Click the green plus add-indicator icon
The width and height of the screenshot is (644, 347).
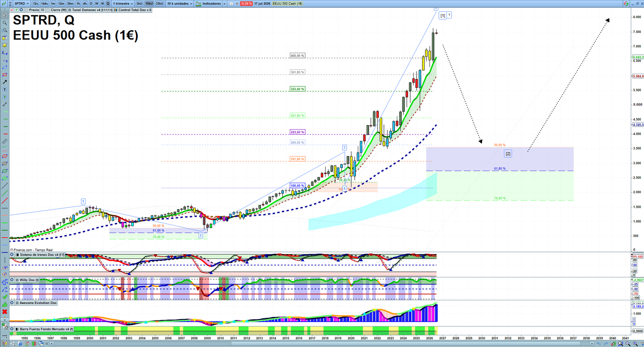[17, 10]
